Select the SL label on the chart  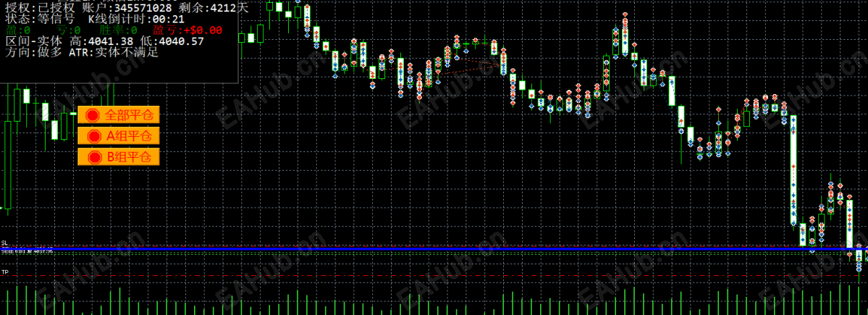[x=4, y=243]
